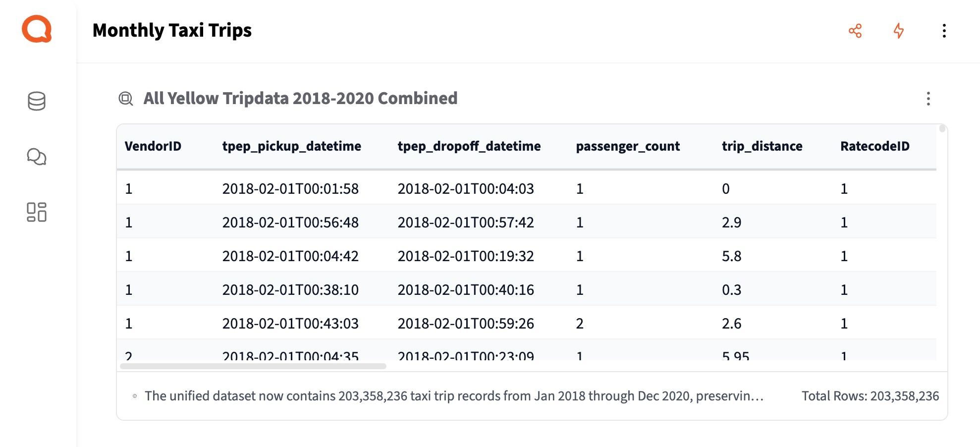Open the dashboards grid sidebar icon
This screenshot has width=980, height=447.
[37, 212]
